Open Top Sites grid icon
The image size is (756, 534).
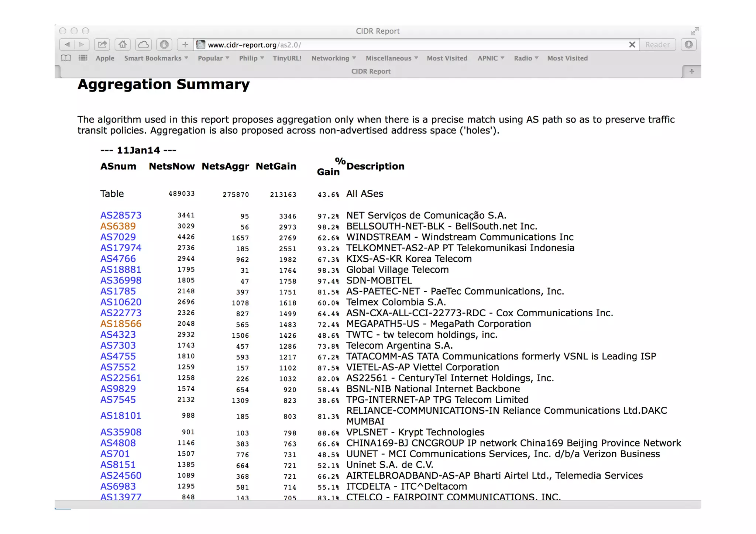[x=83, y=58]
